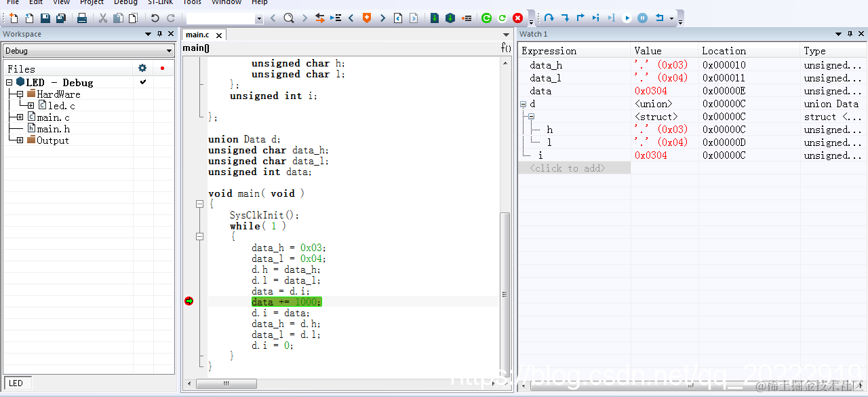Open the ST-LINK menu

tap(160, 3)
